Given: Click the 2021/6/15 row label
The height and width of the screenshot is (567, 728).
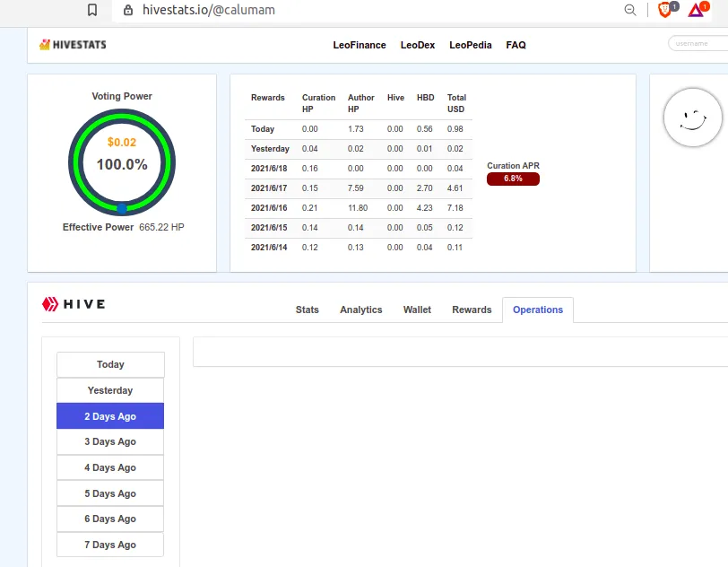Looking at the screenshot, I should click(269, 228).
